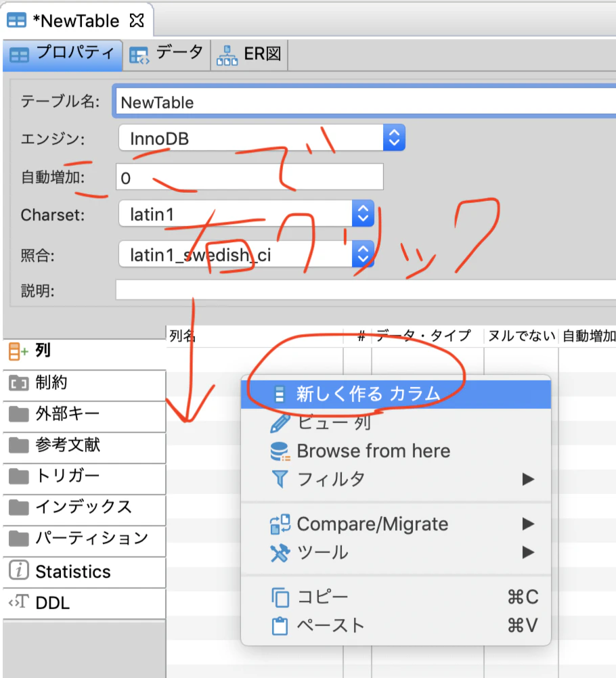616x678 pixels.
Task: Expand the ツール submenu arrow
Action: point(528,553)
